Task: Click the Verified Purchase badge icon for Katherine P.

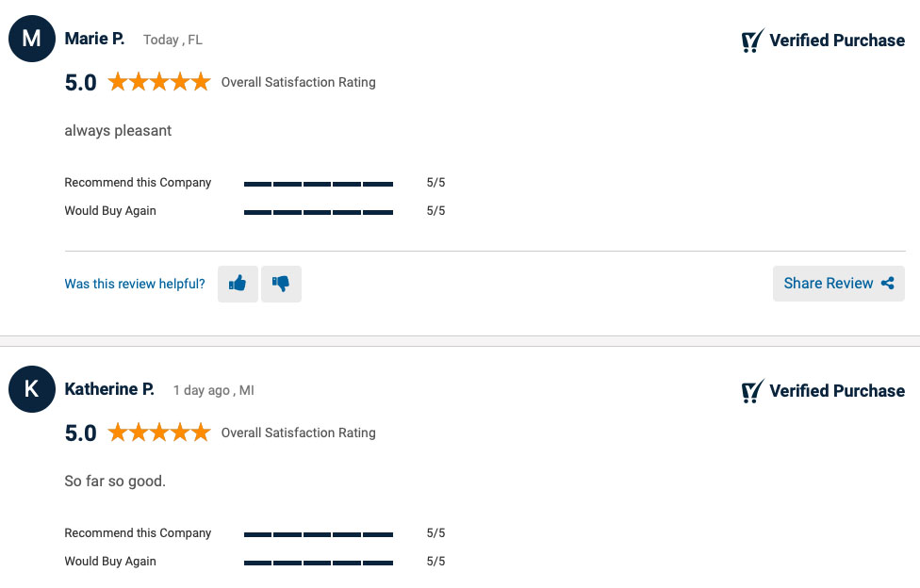Action: (x=753, y=391)
